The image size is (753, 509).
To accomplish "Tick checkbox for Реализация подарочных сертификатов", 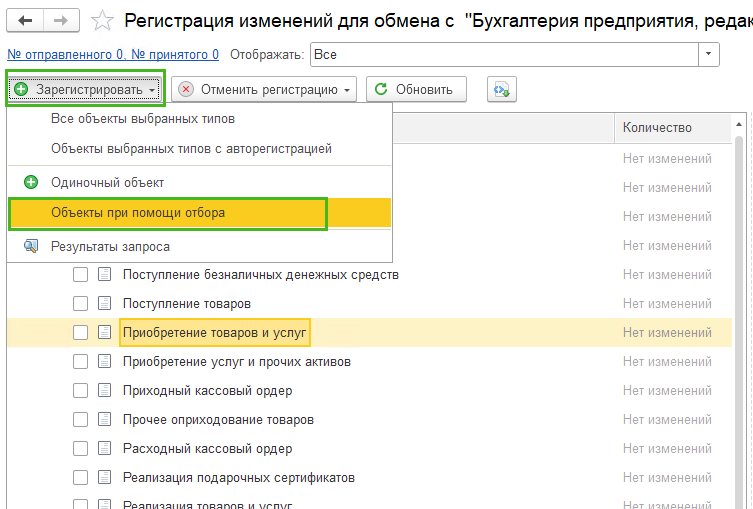I will point(80,477).
